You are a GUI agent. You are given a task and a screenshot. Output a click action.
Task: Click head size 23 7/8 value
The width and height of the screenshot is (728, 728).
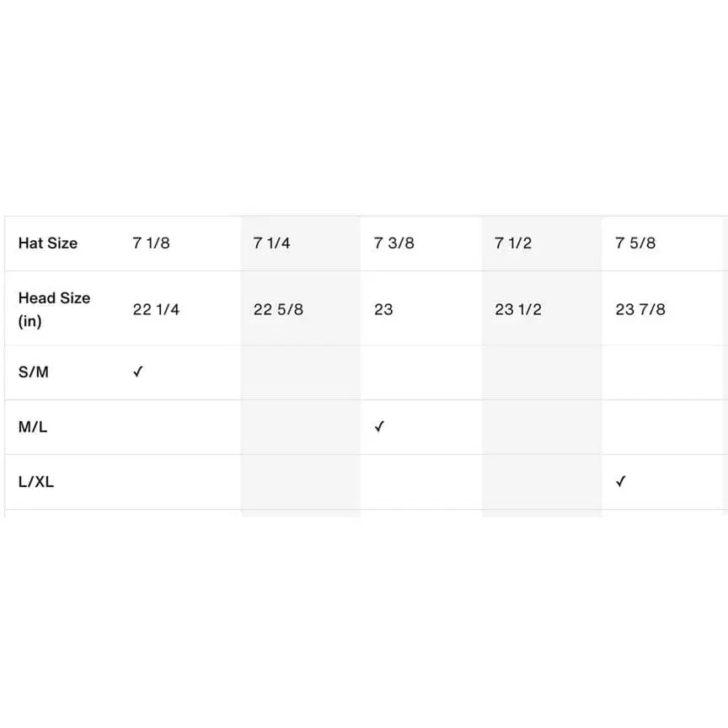coord(640,309)
